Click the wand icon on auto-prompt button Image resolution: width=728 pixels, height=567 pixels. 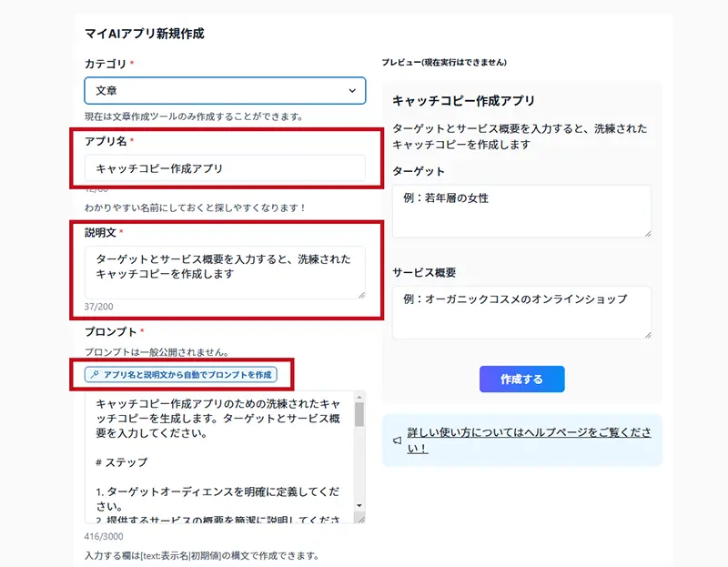pyautogui.click(x=95, y=375)
